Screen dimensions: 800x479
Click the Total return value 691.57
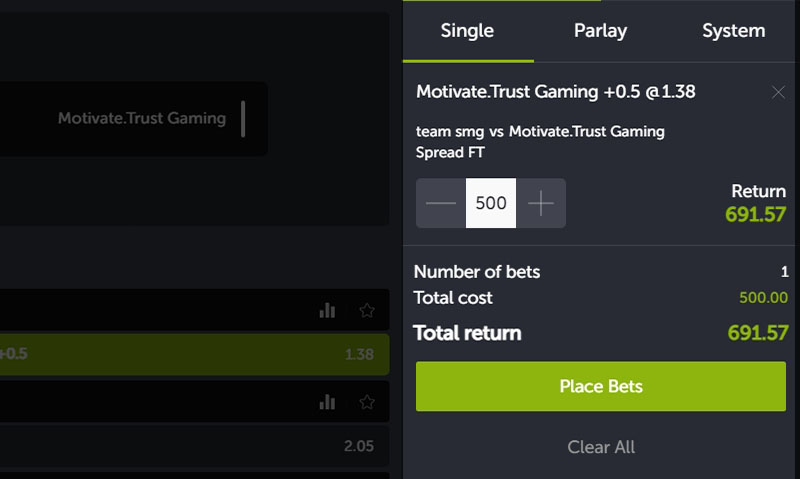pyautogui.click(x=758, y=333)
